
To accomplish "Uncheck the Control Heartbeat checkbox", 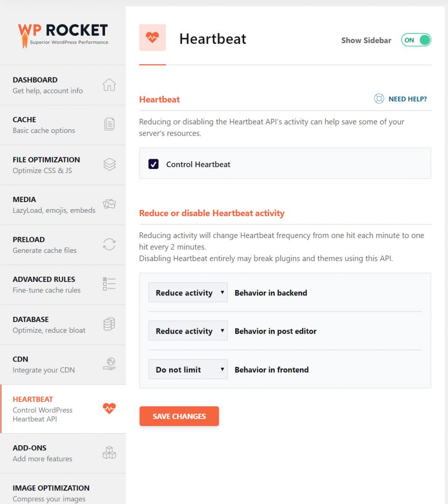I will [153, 164].
